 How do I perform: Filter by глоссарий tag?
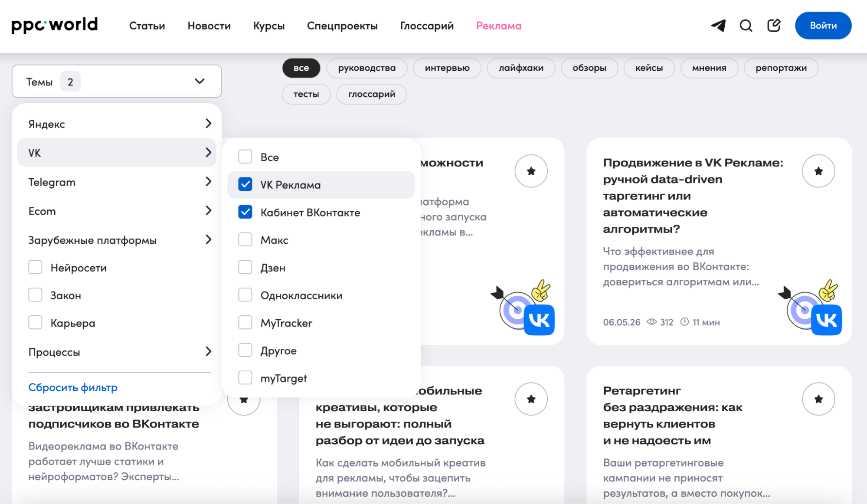point(372,94)
